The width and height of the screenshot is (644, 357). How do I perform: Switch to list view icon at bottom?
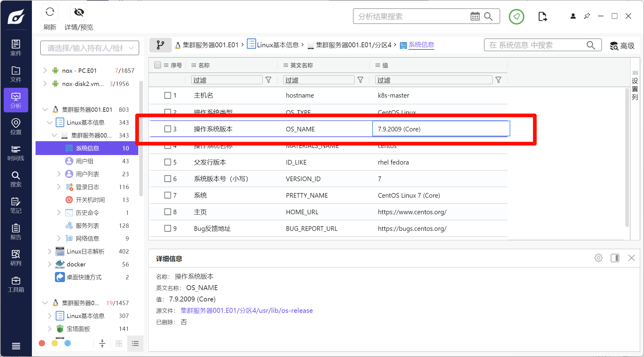[x=135, y=343]
